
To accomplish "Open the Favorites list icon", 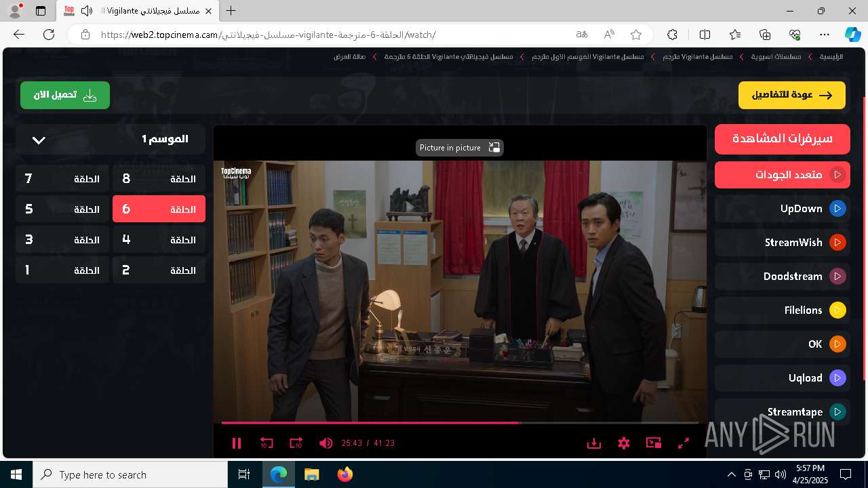I will tap(735, 35).
